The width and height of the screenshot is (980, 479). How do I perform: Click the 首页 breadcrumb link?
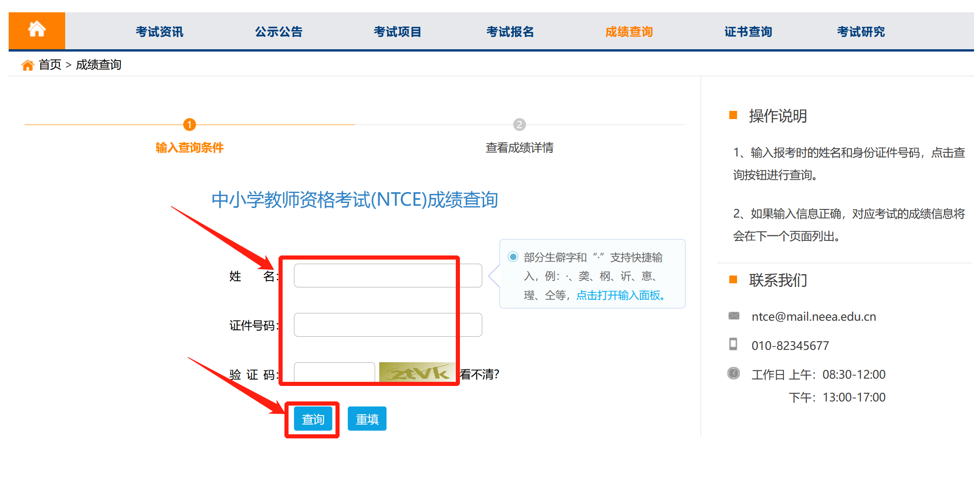pyautogui.click(x=50, y=65)
